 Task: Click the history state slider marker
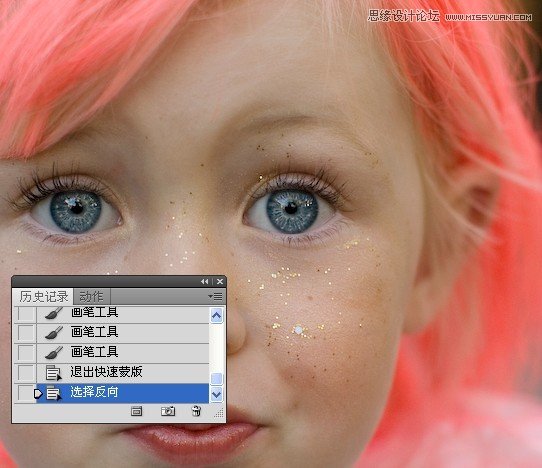(38, 393)
